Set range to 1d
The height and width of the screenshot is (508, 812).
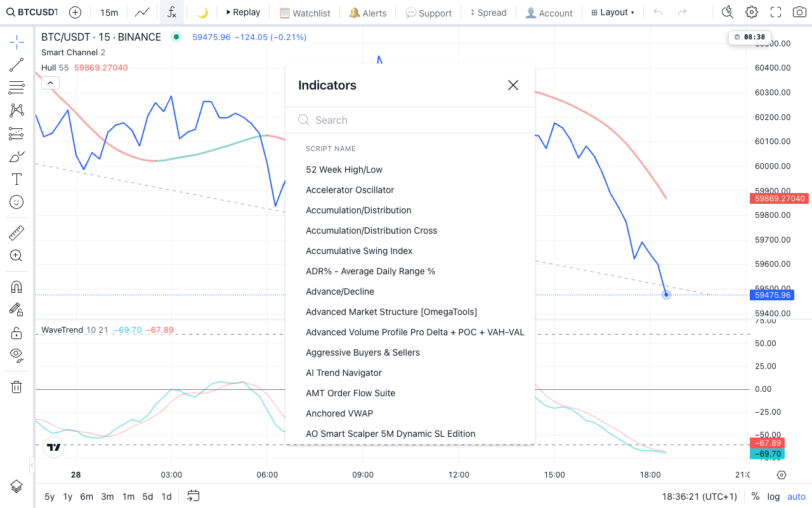[x=166, y=497]
